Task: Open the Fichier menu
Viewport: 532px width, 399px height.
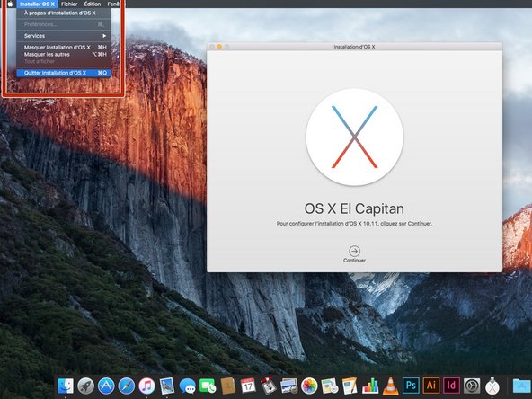Action: click(69, 4)
